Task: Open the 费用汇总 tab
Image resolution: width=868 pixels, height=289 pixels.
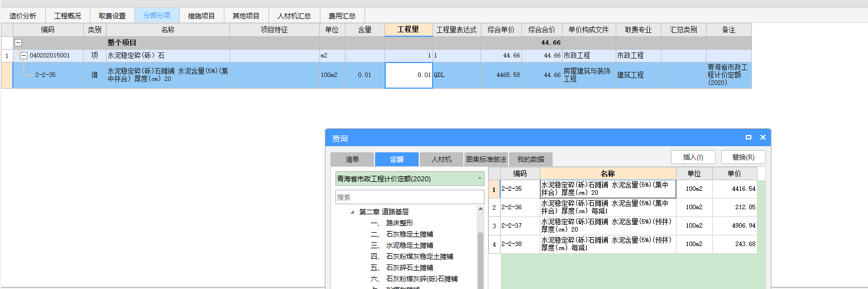Action: click(x=342, y=16)
